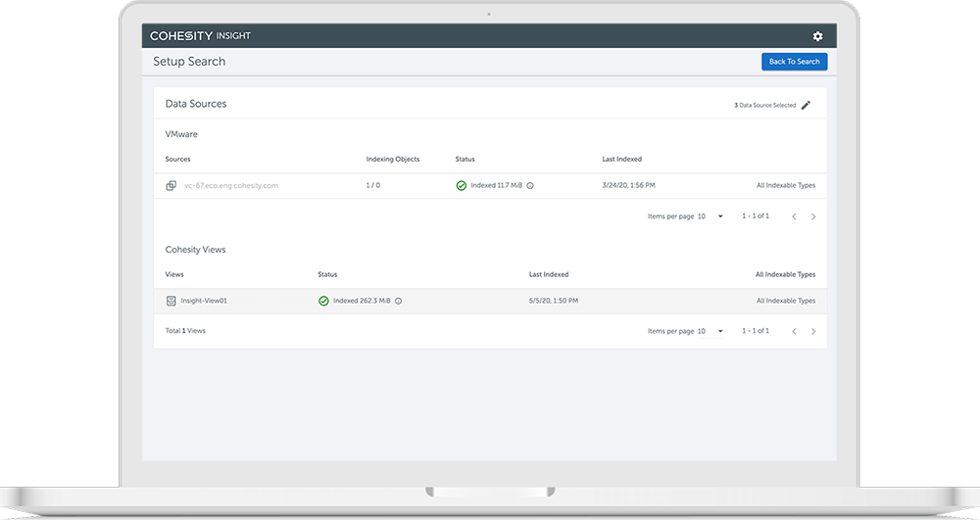The image size is (980, 520).
Task: Click the '5/5/20, 1:50 PM' date
Action: pos(553,301)
